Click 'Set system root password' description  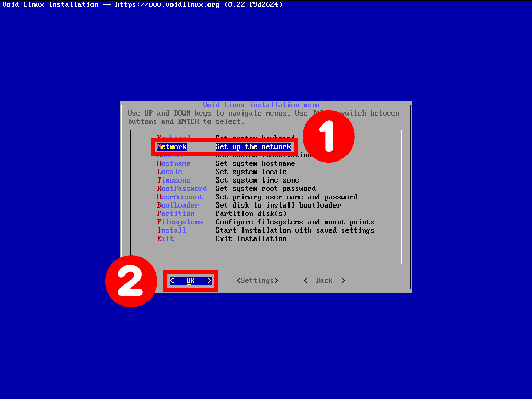point(265,188)
